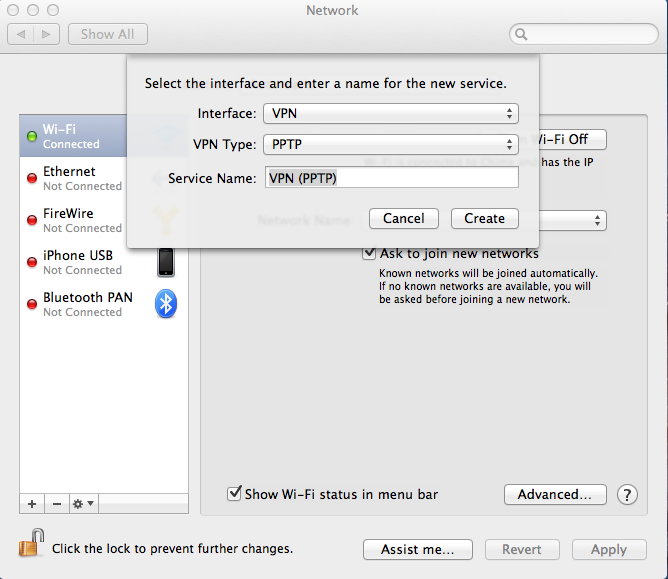Click the back navigation arrow
The width and height of the screenshot is (668, 579).
click(20, 34)
